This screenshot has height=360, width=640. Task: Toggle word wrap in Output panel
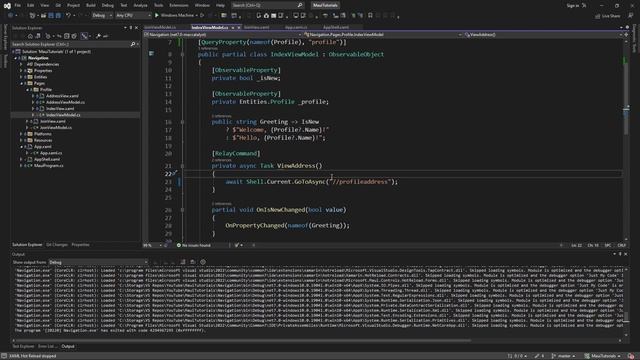(x=193, y=262)
